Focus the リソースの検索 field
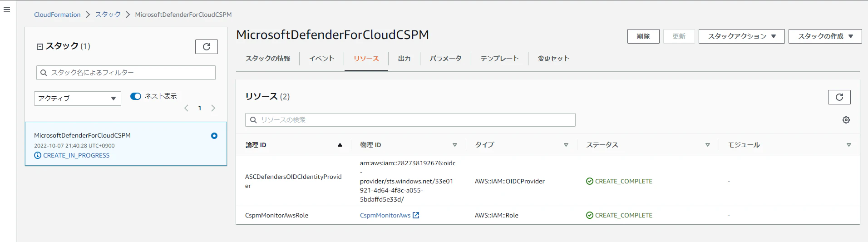 point(410,120)
